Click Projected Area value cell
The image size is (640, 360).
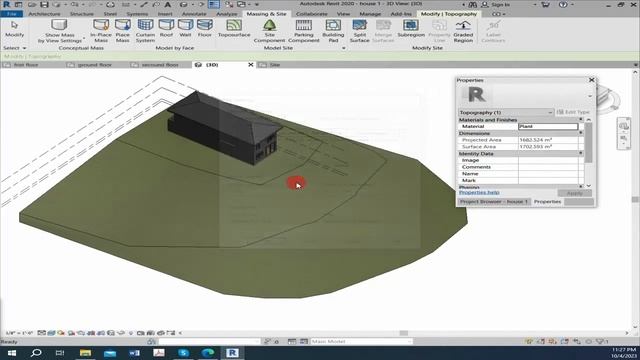pos(548,140)
